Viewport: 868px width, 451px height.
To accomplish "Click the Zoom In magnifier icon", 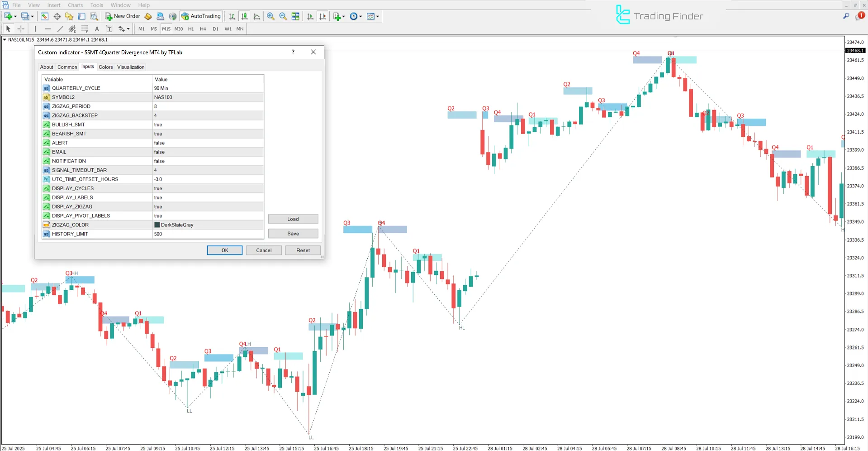I will [x=270, y=16].
